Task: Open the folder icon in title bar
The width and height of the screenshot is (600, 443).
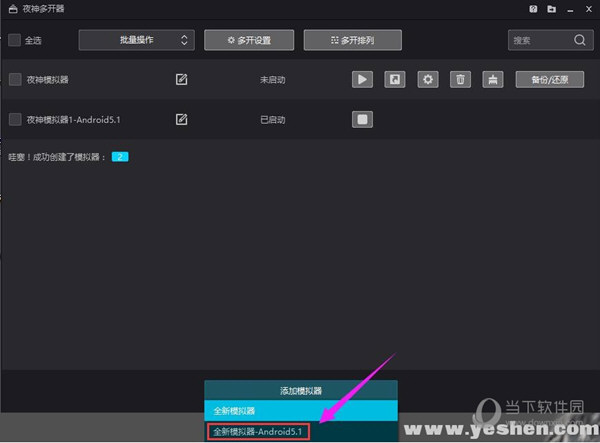Action: point(549,10)
